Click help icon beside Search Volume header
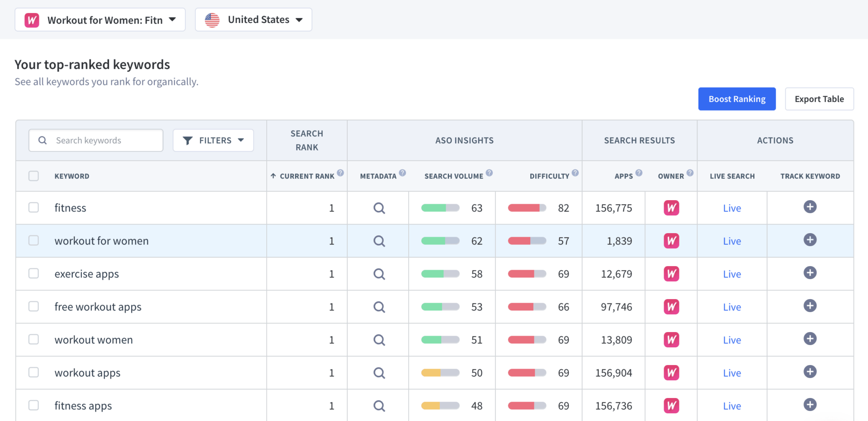This screenshot has height=421, width=868. (x=489, y=173)
